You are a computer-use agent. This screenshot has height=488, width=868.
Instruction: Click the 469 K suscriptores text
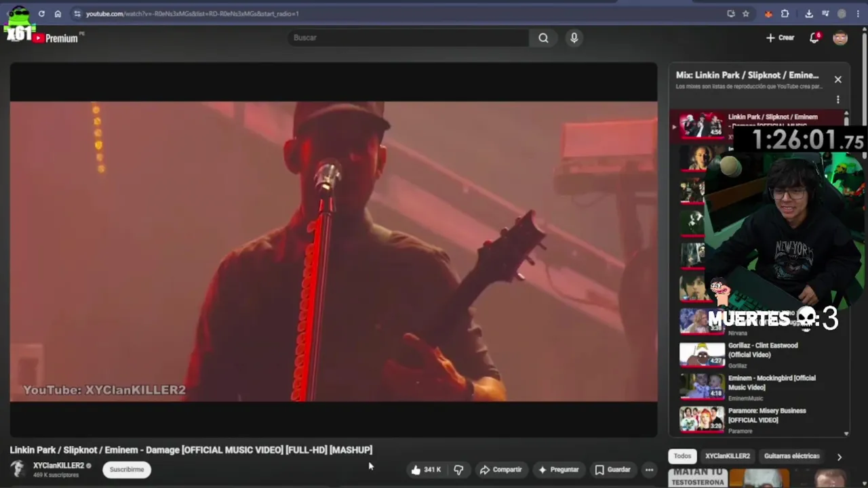56,475
